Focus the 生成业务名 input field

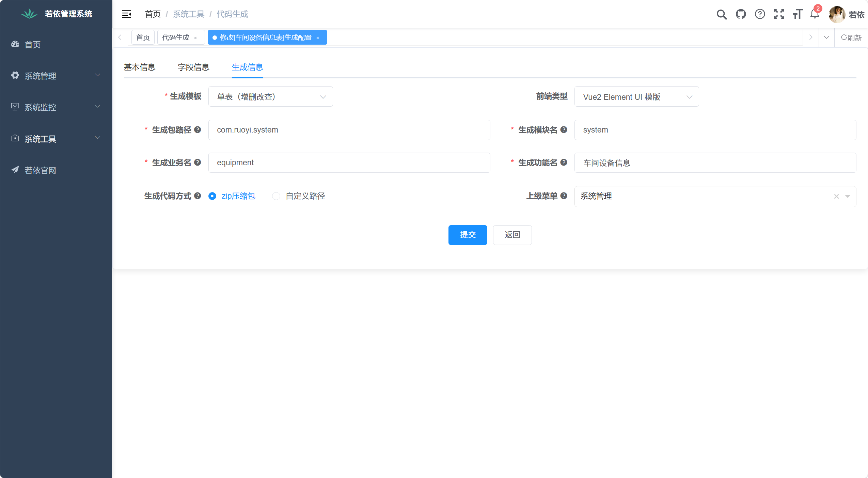click(x=349, y=163)
